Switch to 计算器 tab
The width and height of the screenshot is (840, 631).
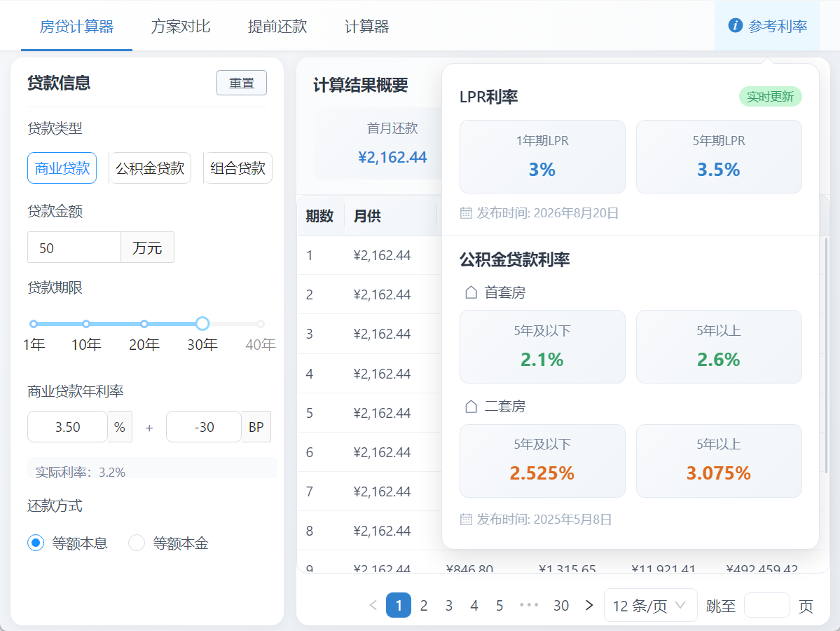click(x=366, y=26)
